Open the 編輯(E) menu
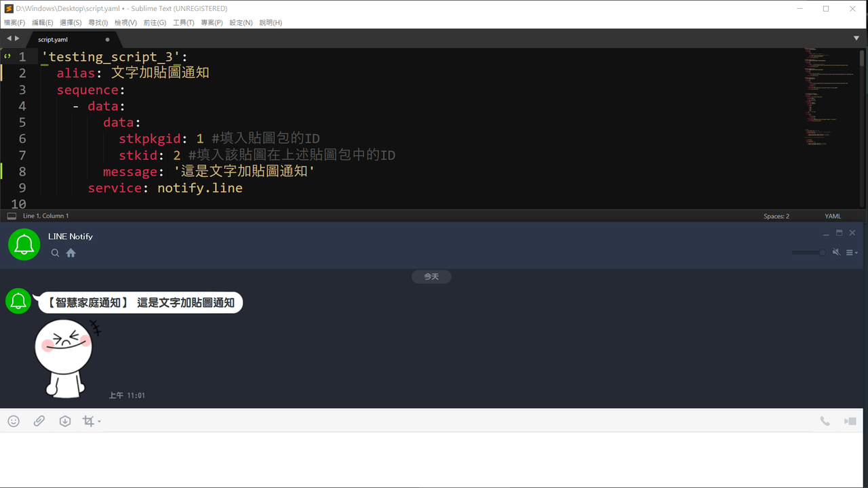This screenshot has height=488, width=868. 43,22
